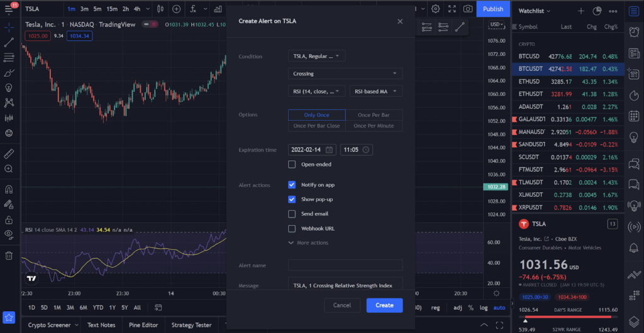Image resolution: width=644 pixels, height=333 pixels.
Task: Enable Send email checkbox
Action: tap(292, 214)
